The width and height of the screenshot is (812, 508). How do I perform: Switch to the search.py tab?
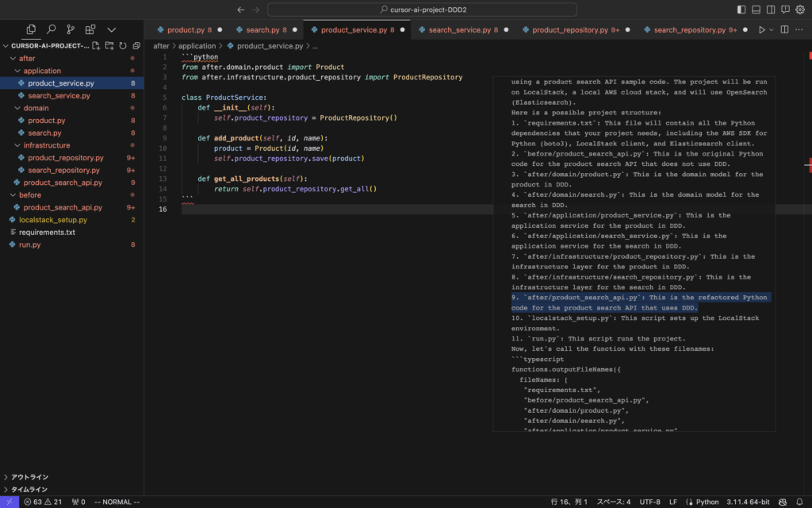pos(266,29)
